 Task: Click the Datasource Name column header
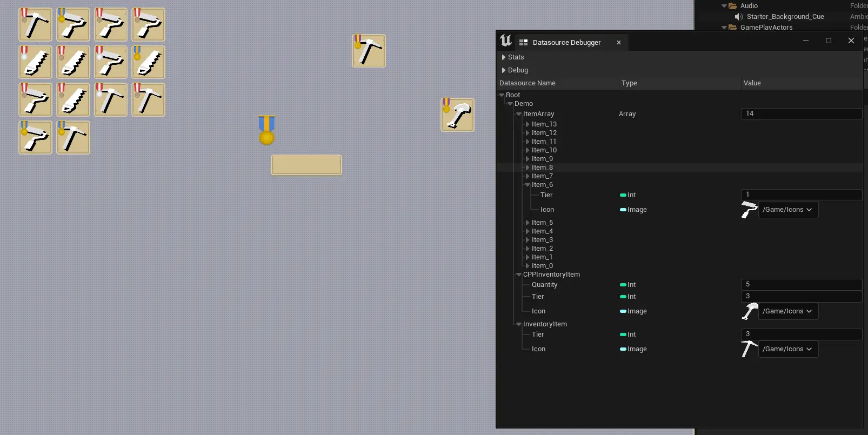pos(557,83)
